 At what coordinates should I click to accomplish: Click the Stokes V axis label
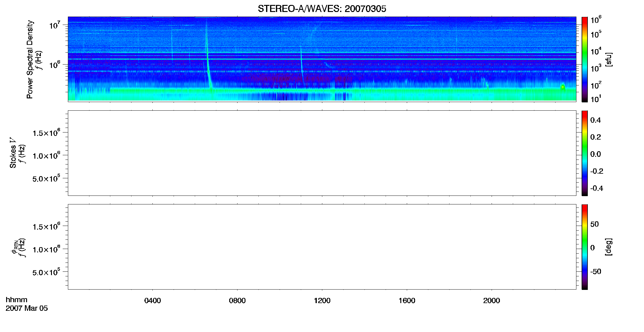13,153
